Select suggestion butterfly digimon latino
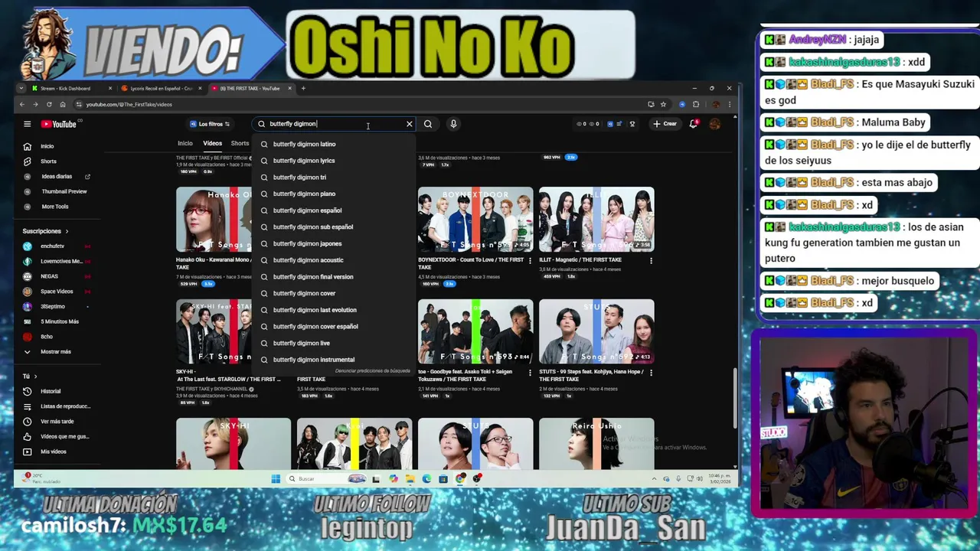 333,144
